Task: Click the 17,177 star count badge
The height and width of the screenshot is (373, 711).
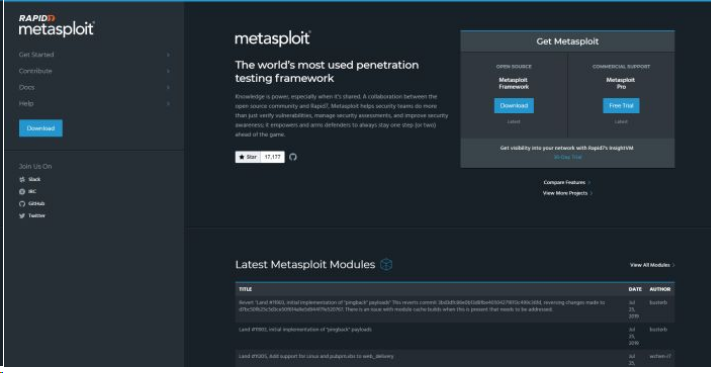Action: [273, 157]
